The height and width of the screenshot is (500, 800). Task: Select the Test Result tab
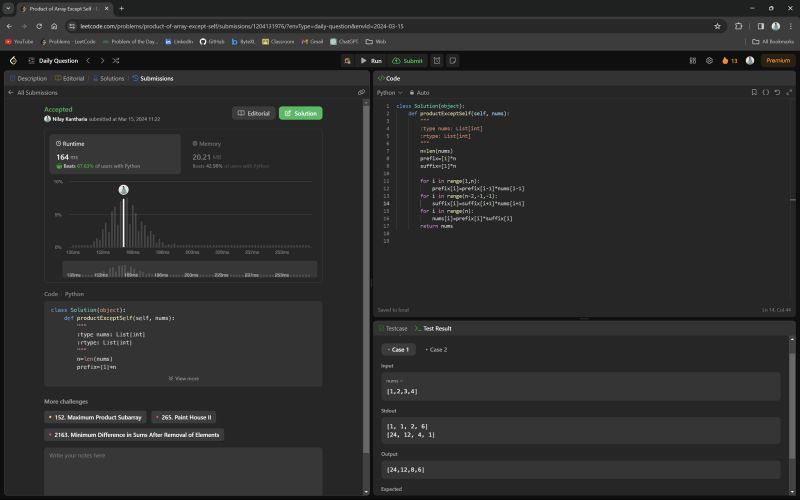pos(433,329)
